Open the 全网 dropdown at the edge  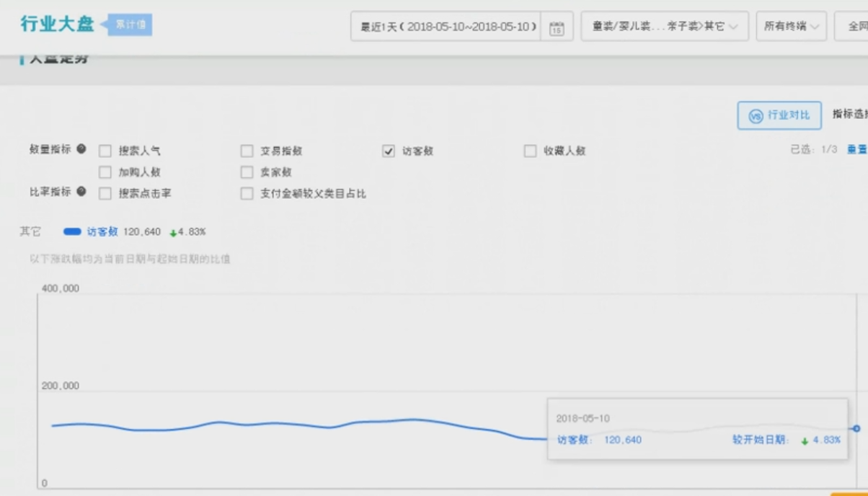pyautogui.click(x=852, y=27)
